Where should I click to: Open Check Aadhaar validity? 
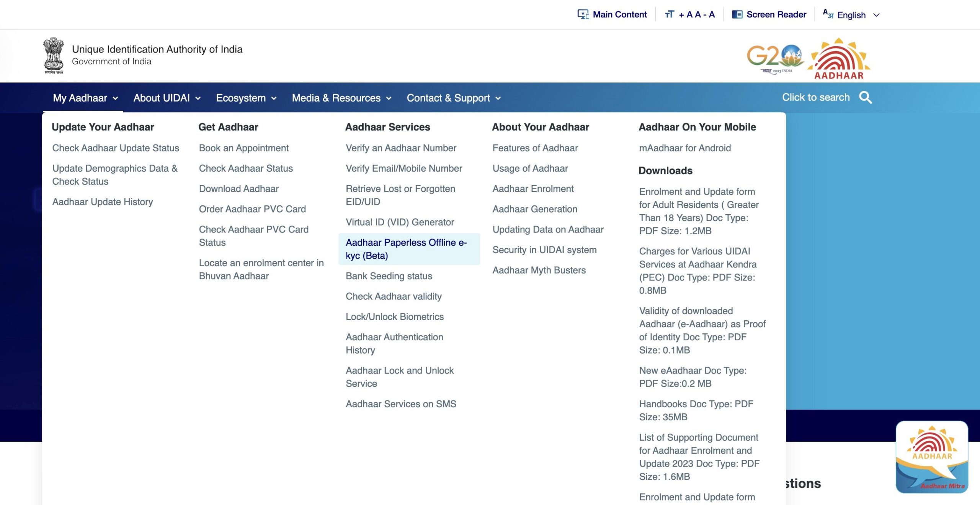(394, 296)
